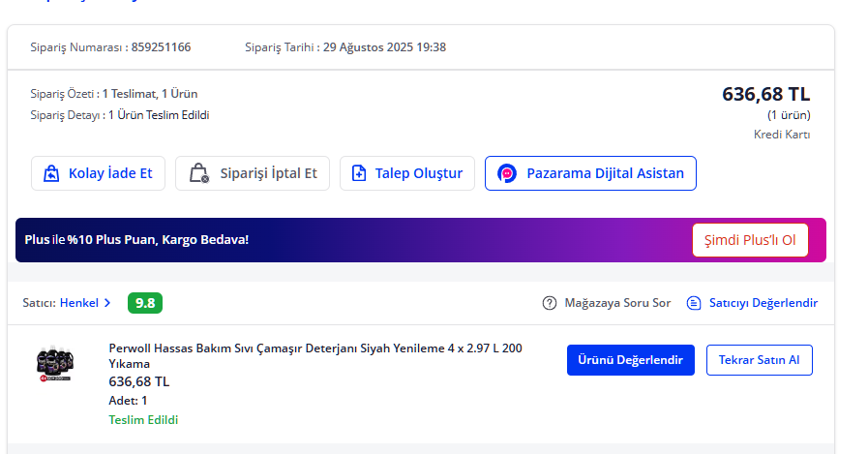Click the Pazarama Dijital Asistan chat icon
Screen dimensions: 868x454
click(x=506, y=173)
